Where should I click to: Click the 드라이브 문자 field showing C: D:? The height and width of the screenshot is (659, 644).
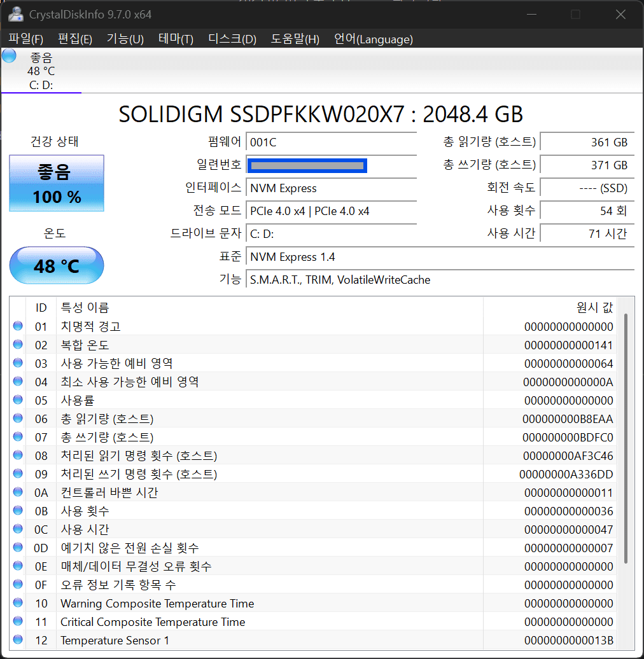[332, 233]
